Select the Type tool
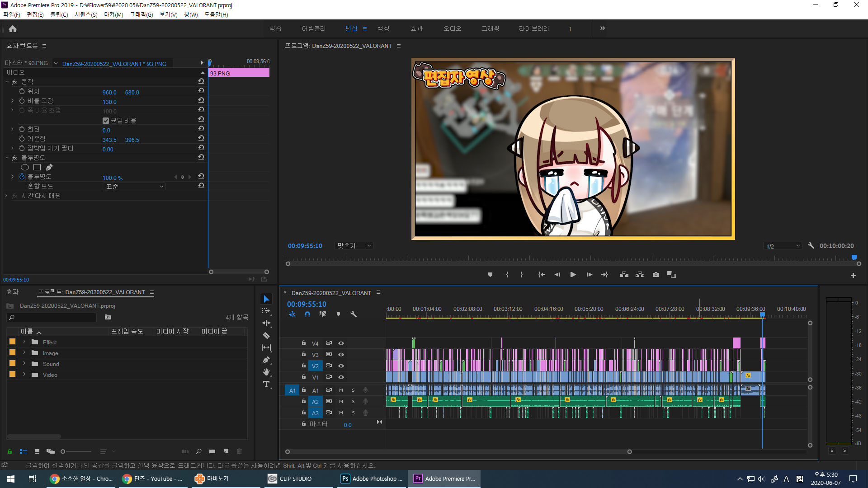Screen dimensions: 868x488 point(266,384)
